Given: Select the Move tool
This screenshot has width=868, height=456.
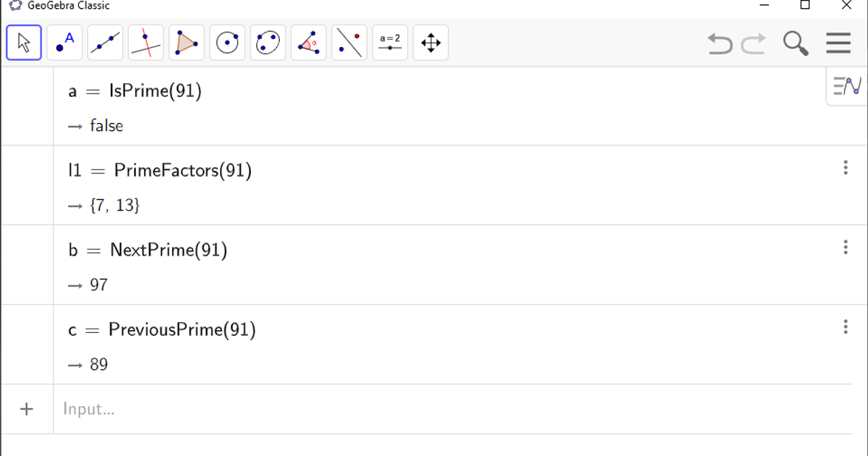Looking at the screenshot, I should [22, 42].
